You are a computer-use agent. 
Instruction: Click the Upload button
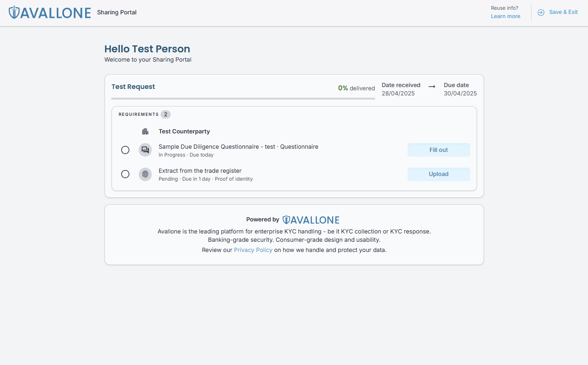point(439,174)
